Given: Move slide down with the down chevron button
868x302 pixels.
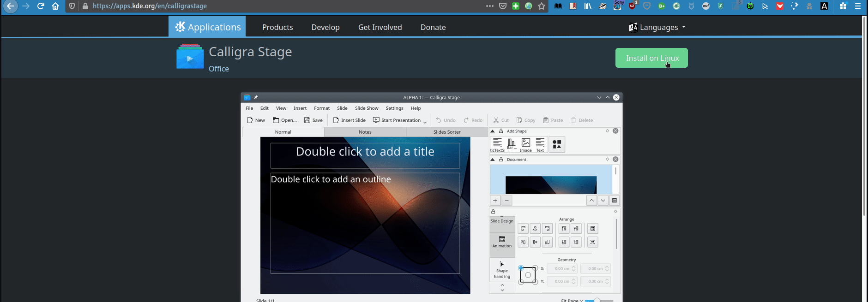Looking at the screenshot, I should pyautogui.click(x=603, y=201).
